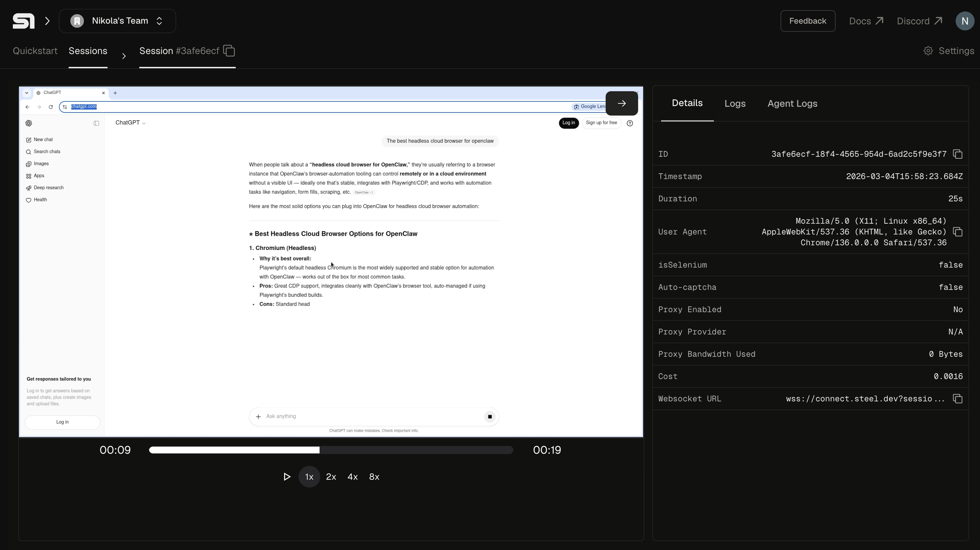Copy the session ID next to Websocket URL

click(x=958, y=398)
